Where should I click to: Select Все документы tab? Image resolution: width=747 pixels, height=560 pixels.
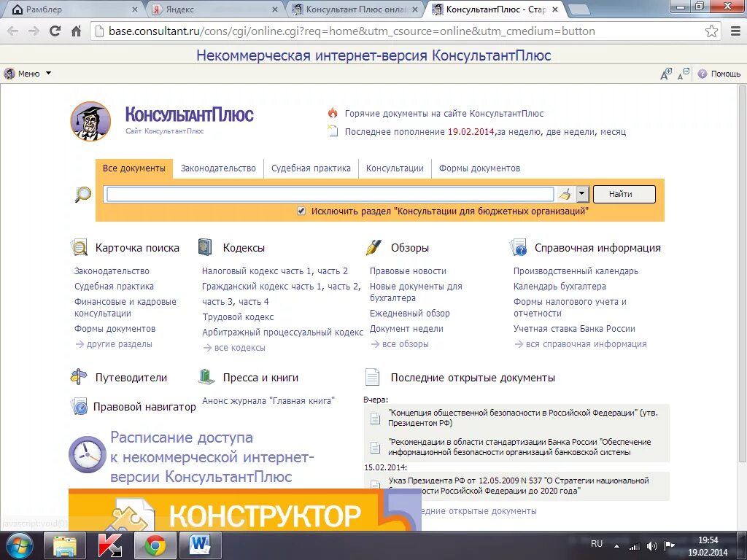134,168
